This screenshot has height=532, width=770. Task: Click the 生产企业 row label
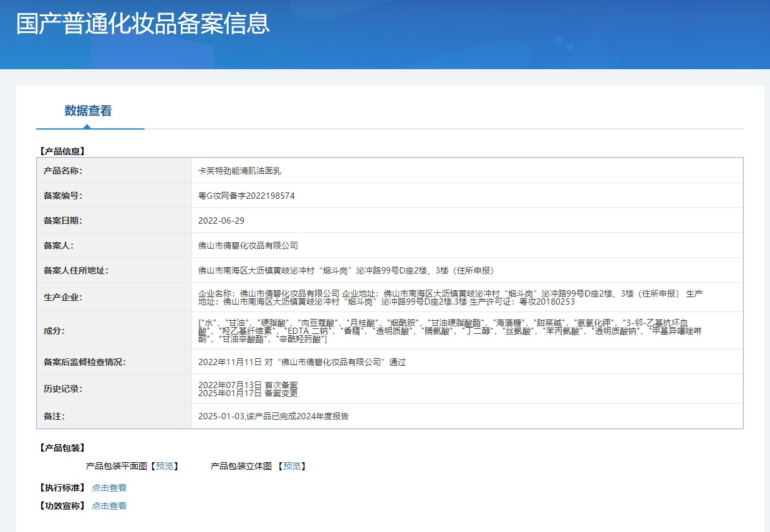coord(62,297)
